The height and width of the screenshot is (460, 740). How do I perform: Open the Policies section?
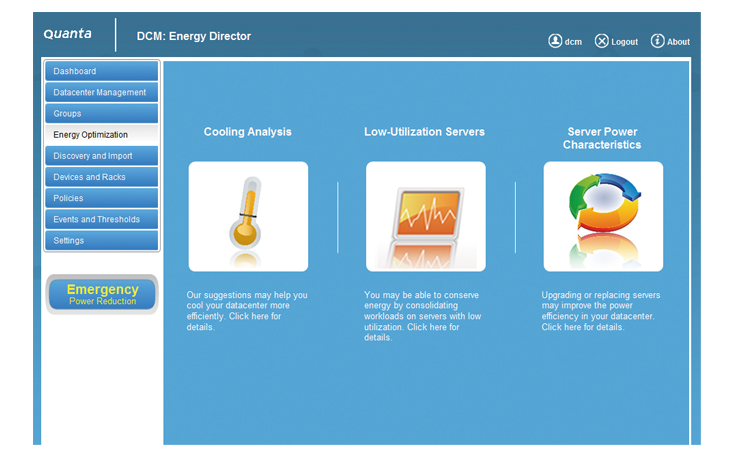(101, 198)
